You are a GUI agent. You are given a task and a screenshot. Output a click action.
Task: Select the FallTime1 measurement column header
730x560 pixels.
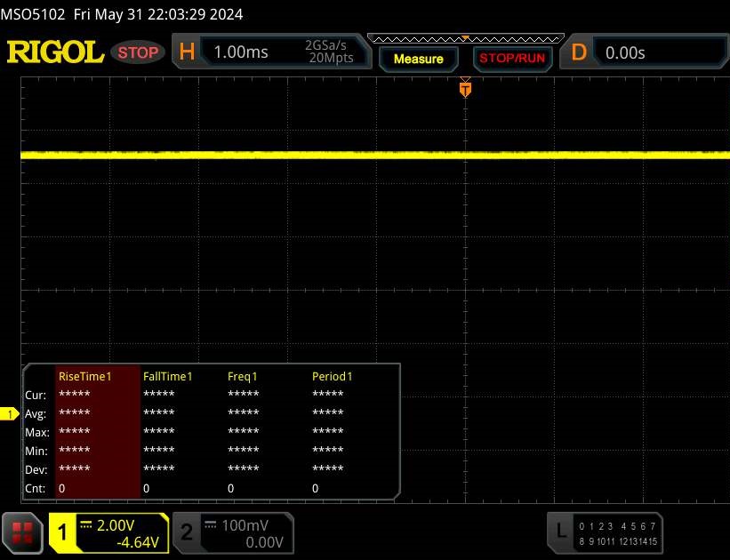(167, 376)
